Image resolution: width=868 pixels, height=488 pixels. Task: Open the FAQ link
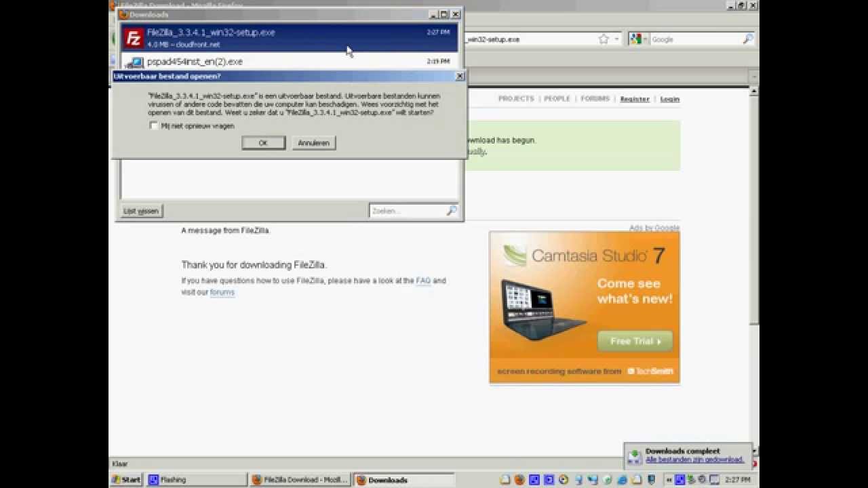pos(423,281)
